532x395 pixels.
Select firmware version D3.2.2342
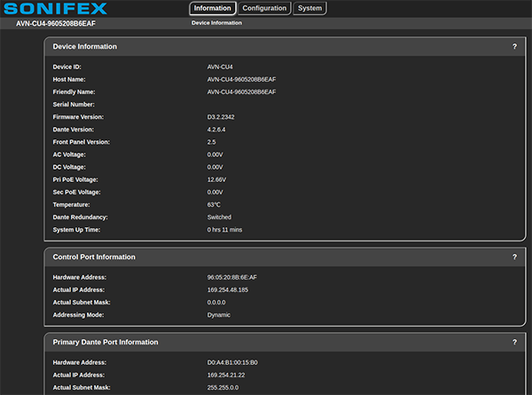(x=221, y=117)
